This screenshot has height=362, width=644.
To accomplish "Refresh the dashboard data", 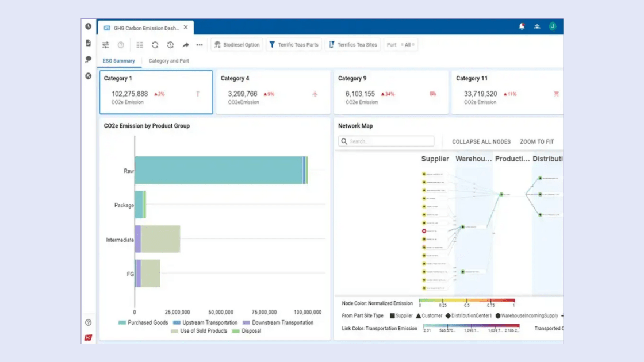I will (x=155, y=45).
